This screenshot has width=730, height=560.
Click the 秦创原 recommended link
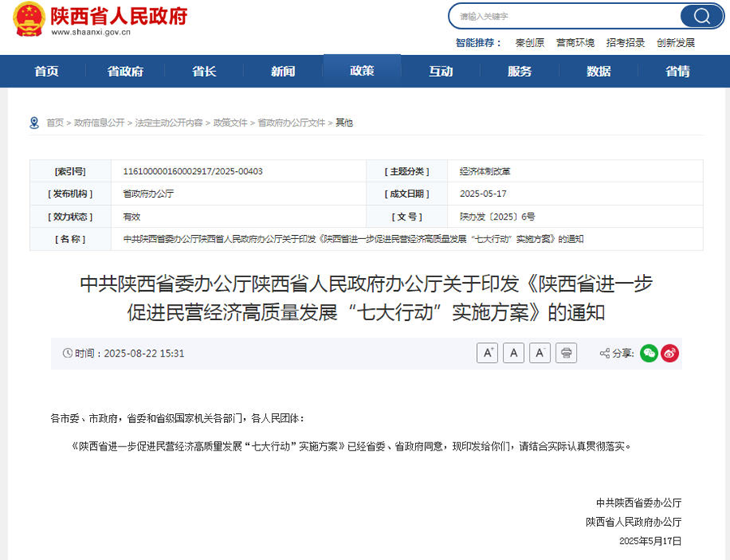530,43
